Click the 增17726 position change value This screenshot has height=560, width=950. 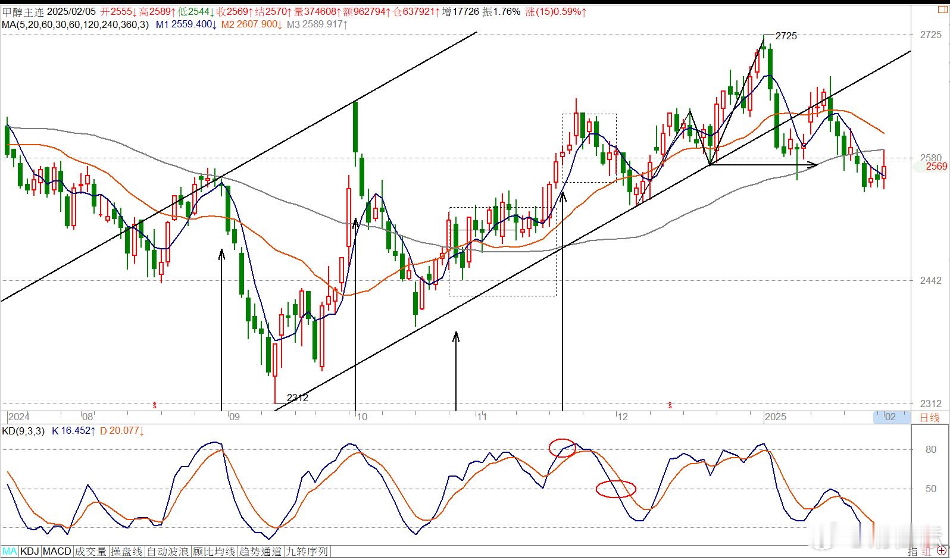[461, 11]
